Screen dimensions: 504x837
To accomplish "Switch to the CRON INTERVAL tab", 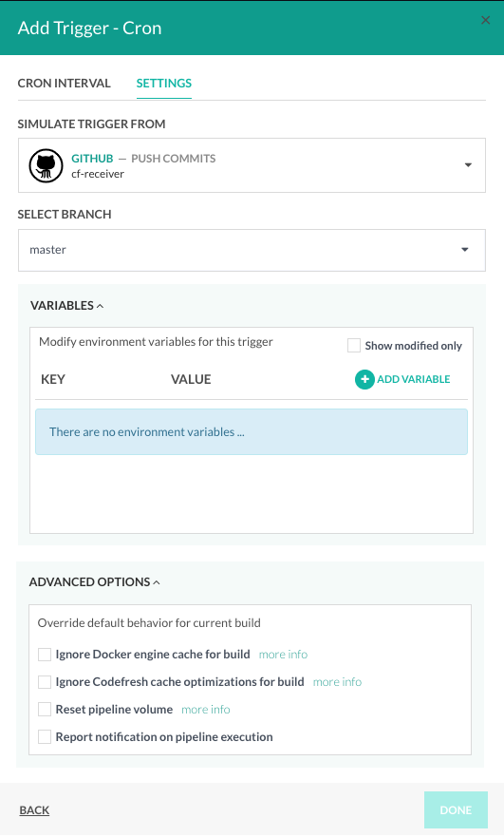I will [64, 84].
